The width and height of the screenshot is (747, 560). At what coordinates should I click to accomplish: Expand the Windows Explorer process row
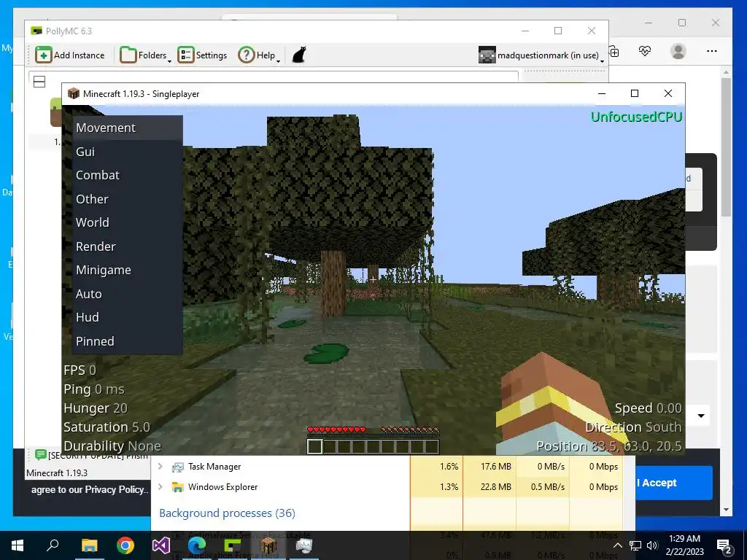coord(160,486)
